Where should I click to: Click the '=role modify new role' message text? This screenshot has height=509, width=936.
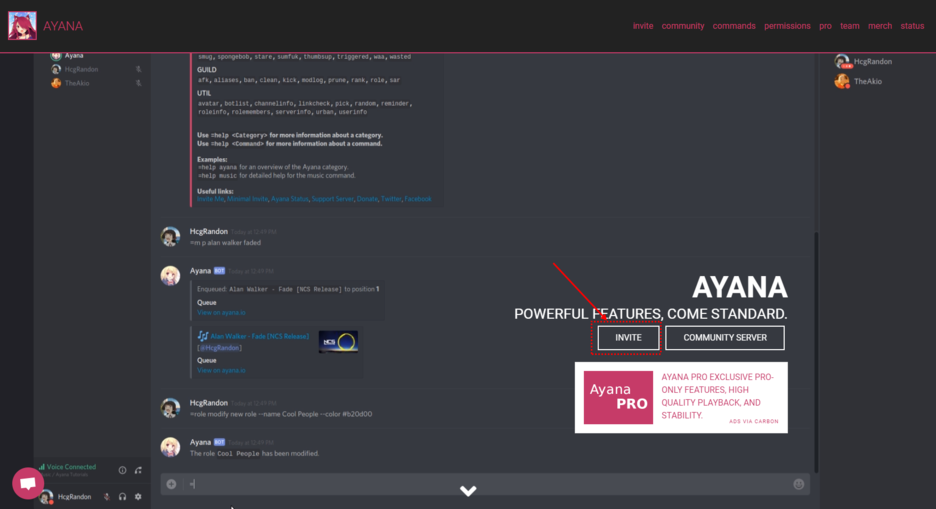281,414
